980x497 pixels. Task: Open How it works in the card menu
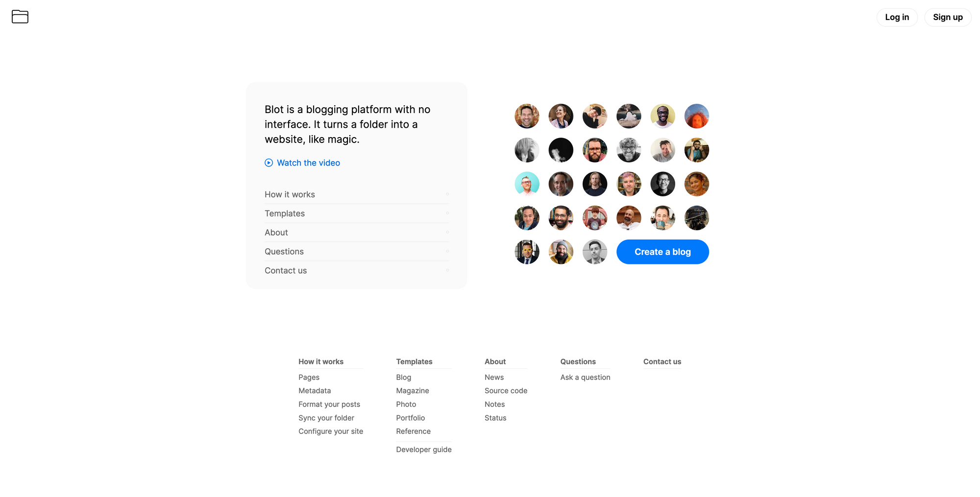coord(357,194)
